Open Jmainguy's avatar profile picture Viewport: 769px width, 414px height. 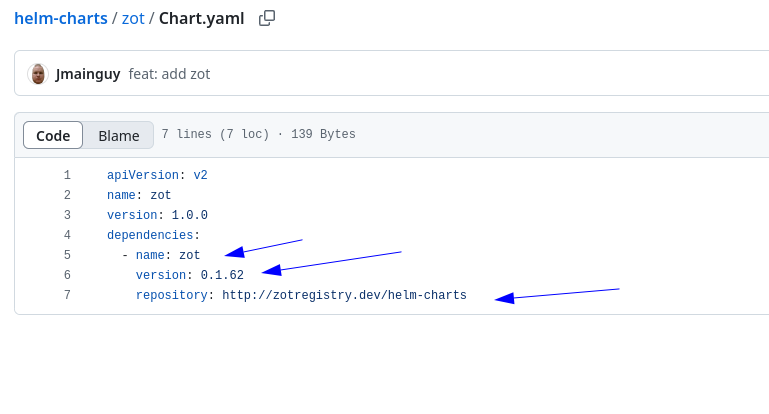(38, 74)
